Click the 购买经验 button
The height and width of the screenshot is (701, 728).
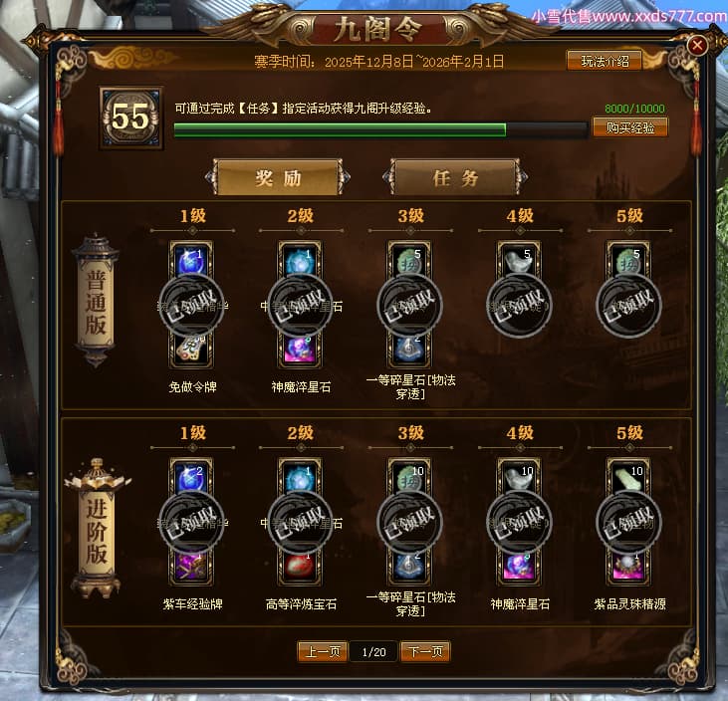(630, 127)
